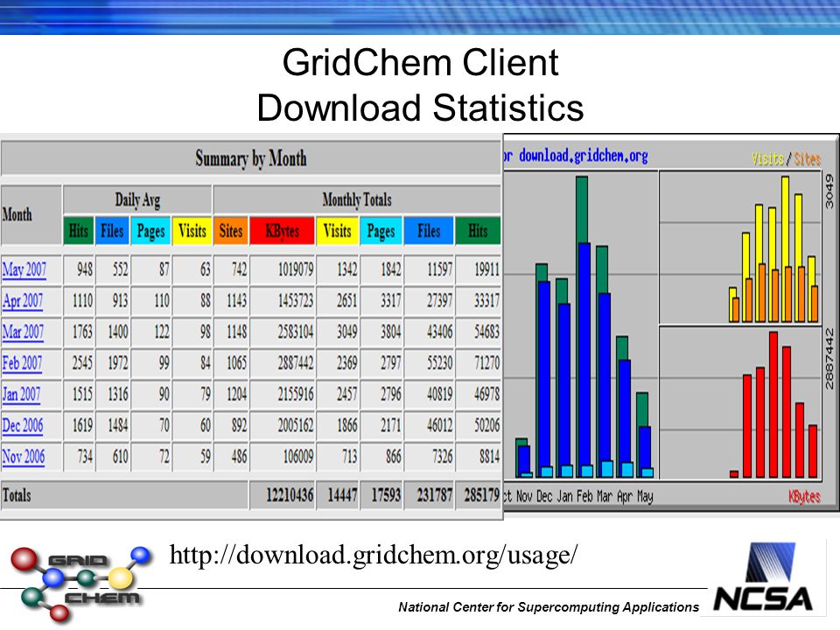Click the green Daily Avg Hits header

coord(78,231)
